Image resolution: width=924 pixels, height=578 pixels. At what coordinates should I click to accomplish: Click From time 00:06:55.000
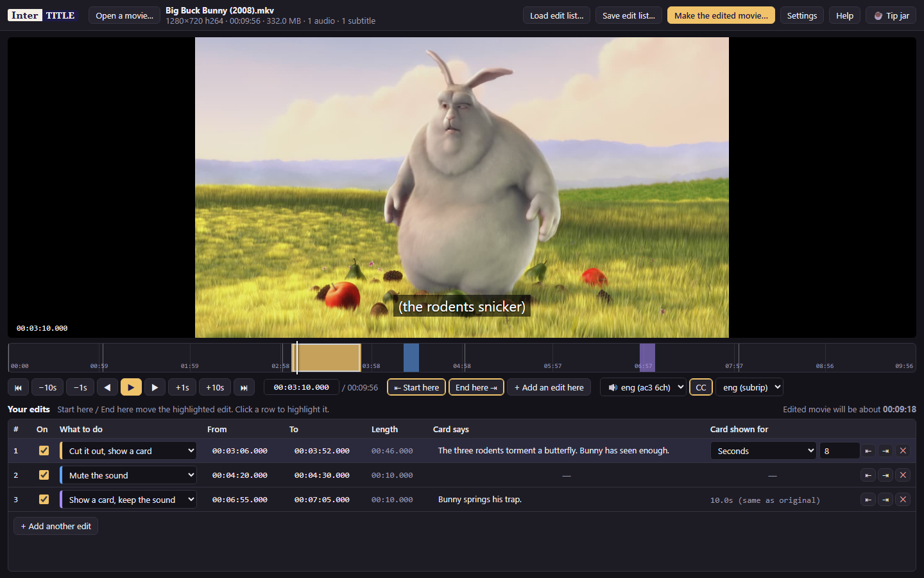click(240, 500)
